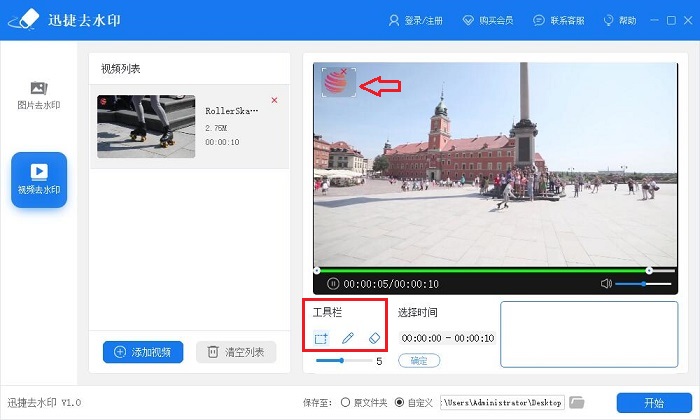This screenshot has width=700, height=420.
Task: Select the rectangle selection tool
Action: pyautogui.click(x=321, y=338)
